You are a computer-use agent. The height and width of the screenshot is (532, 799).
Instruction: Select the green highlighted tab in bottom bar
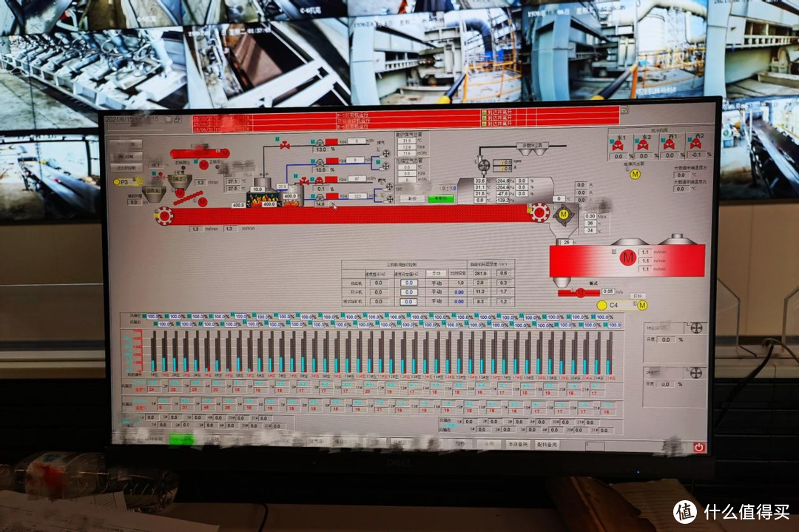[x=181, y=440]
